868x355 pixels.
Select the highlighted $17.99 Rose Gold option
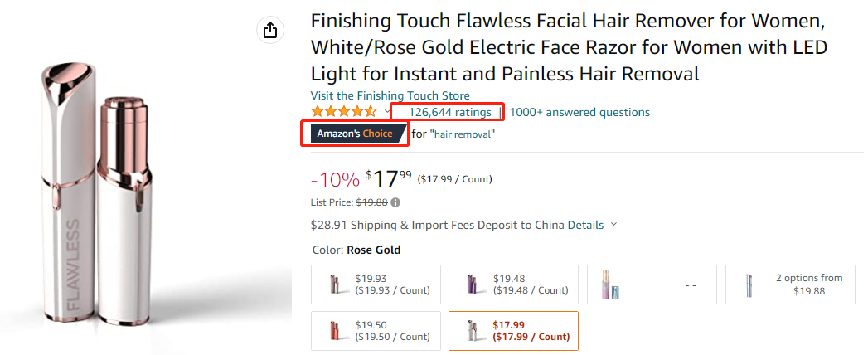[x=512, y=331]
